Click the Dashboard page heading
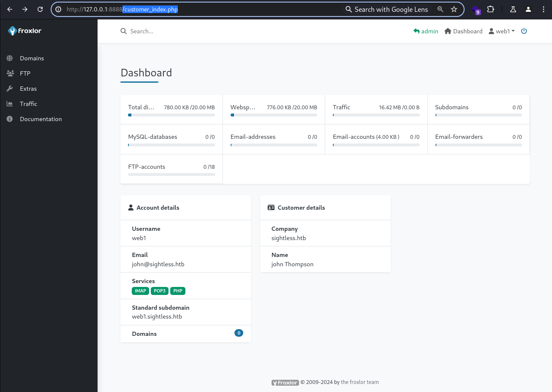This screenshot has height=392, width=552. coord(146,73)
